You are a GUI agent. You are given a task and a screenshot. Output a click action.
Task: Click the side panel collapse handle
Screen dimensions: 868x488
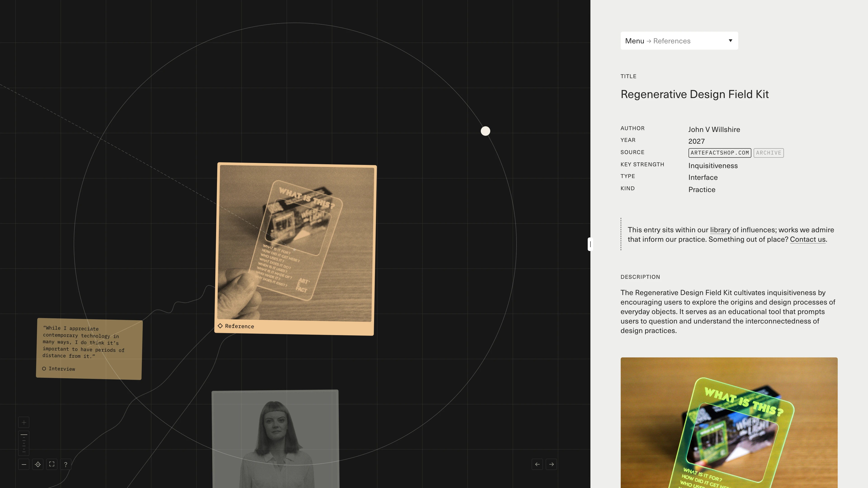[x=590, y=244]
